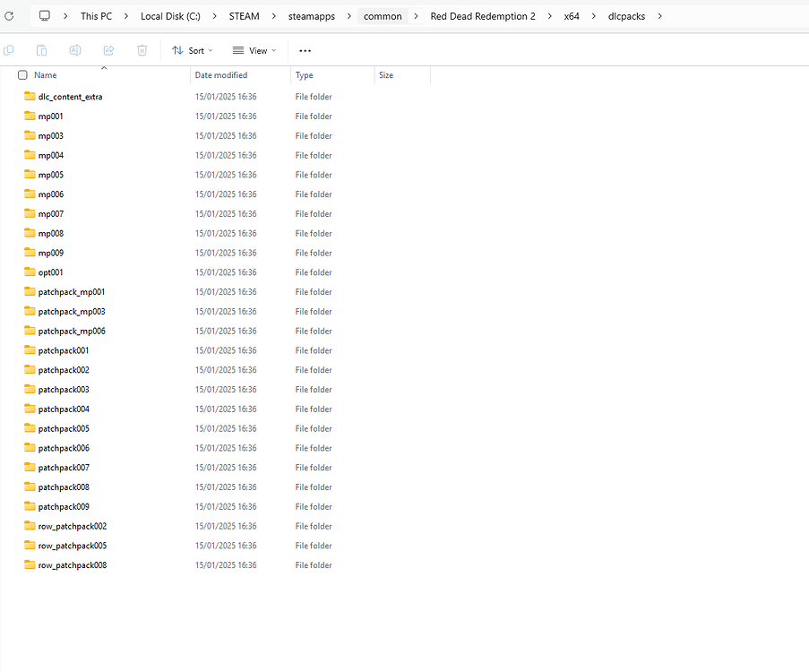Click the Copy icon in the toolbar

pos(9,50)
